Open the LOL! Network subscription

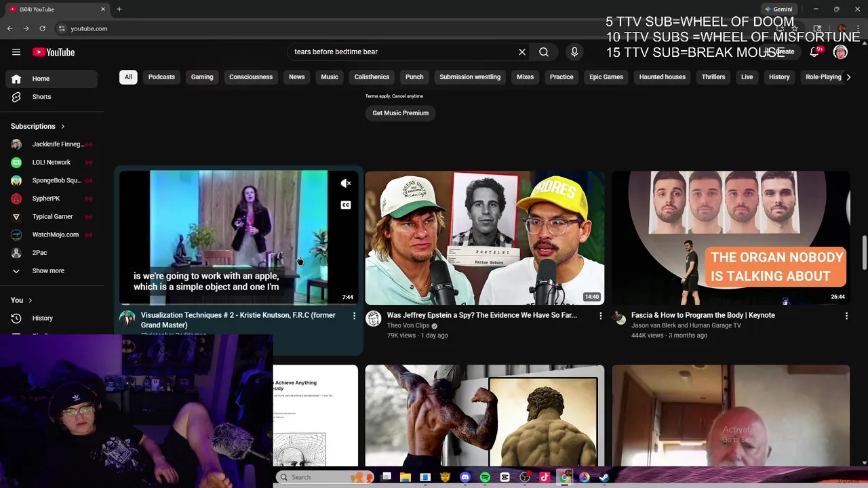tap(52, 163)
